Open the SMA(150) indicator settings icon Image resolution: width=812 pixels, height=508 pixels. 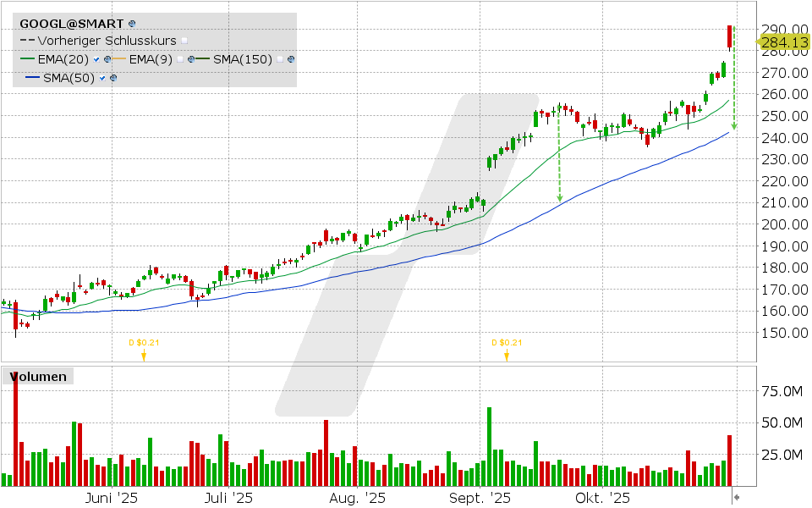pos(290,59)
